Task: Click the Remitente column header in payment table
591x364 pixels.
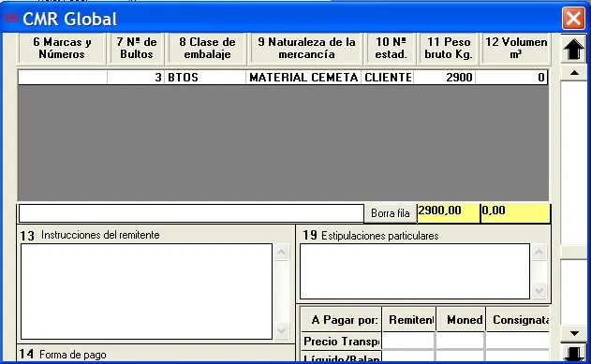Action: (x=409, y=320)
